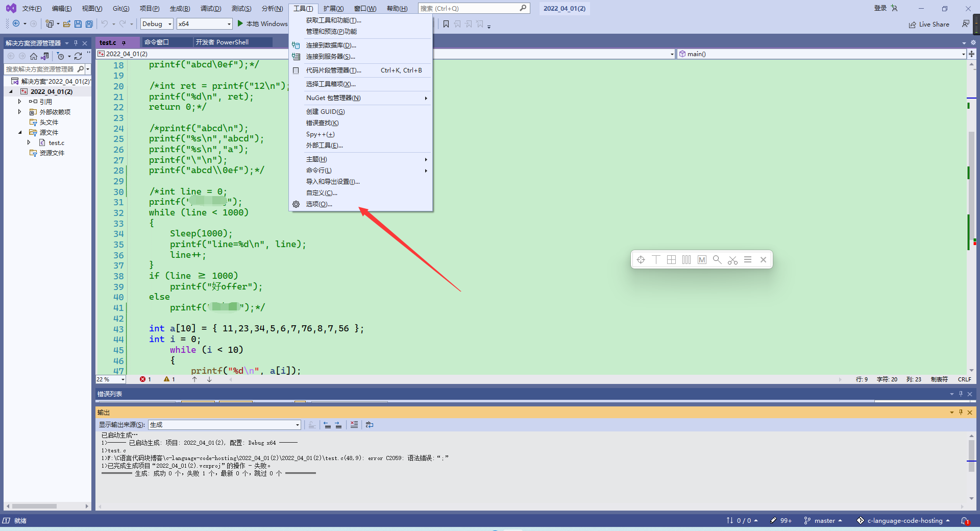This screenshot has width=980, height=531.
Task: Go to previous message in the Output panel
Action: click(327, 425)
